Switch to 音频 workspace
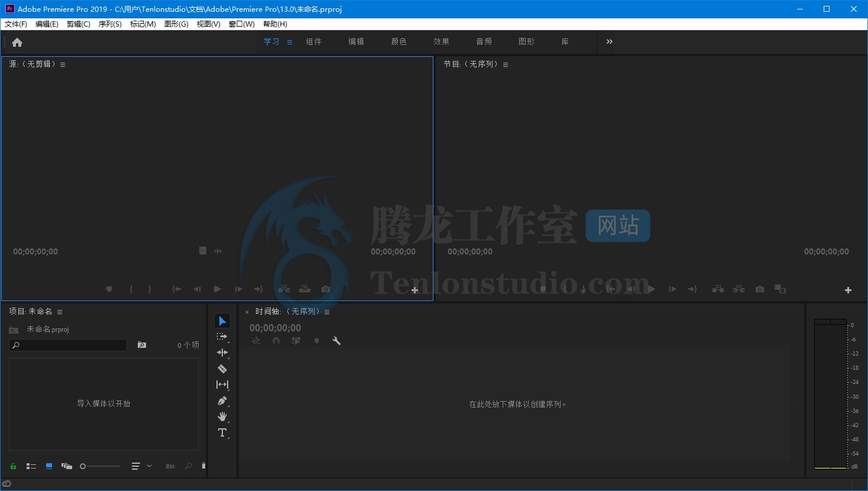The image size is (868, 491). [x=484, y=41]
